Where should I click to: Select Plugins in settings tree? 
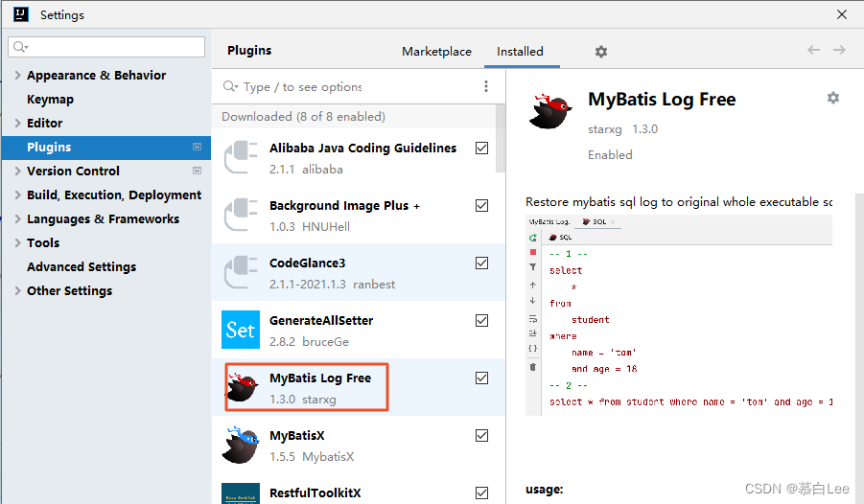106,147
